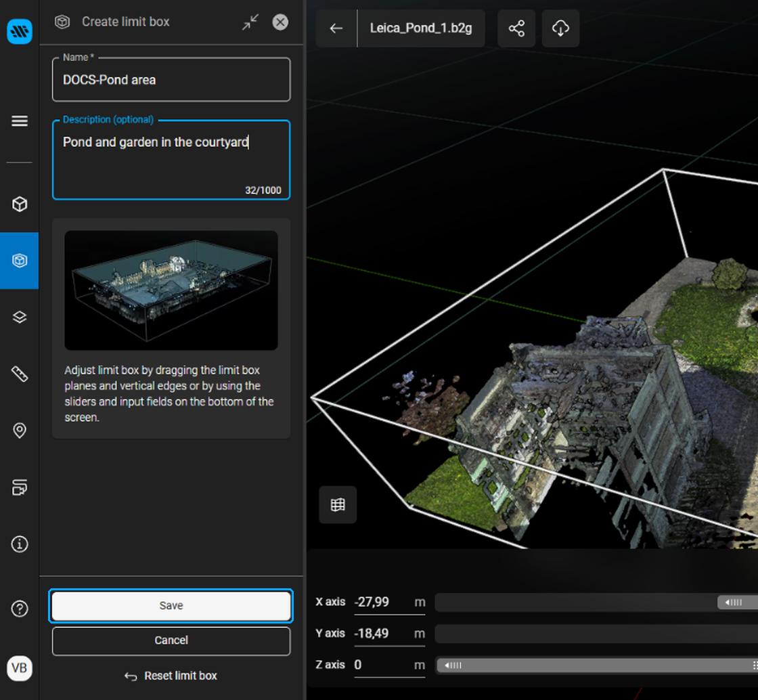Click the Z axis value field
This screenshot has width=758, height=700.
[390, 665]
